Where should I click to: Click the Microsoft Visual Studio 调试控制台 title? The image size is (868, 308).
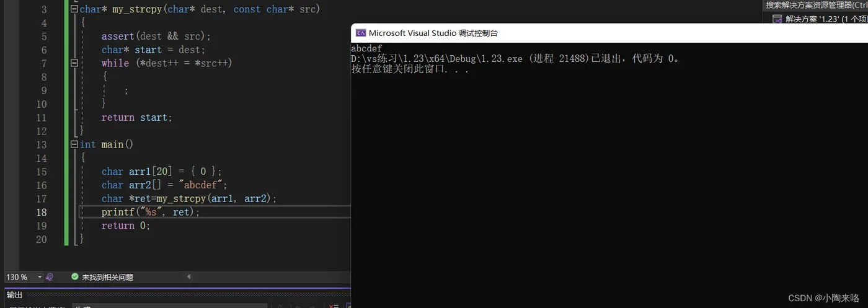click(433, 33)
